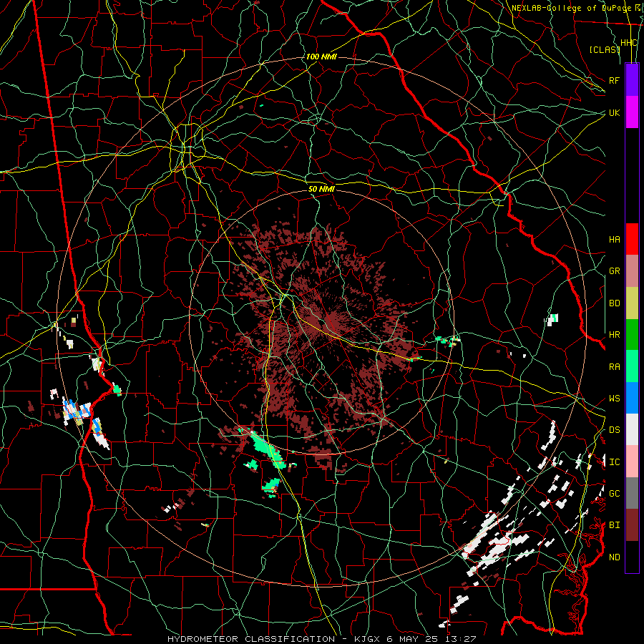Viewport: 644px width, 644px height.
Task: Click the KJGX radar site identifier
Action: click(367, 639)
